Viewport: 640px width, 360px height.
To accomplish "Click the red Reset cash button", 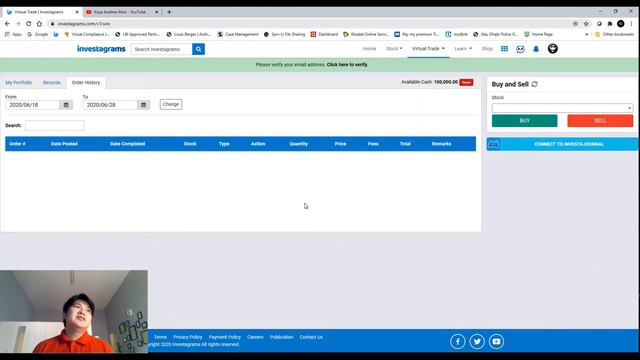I will [x=466, y=82].
